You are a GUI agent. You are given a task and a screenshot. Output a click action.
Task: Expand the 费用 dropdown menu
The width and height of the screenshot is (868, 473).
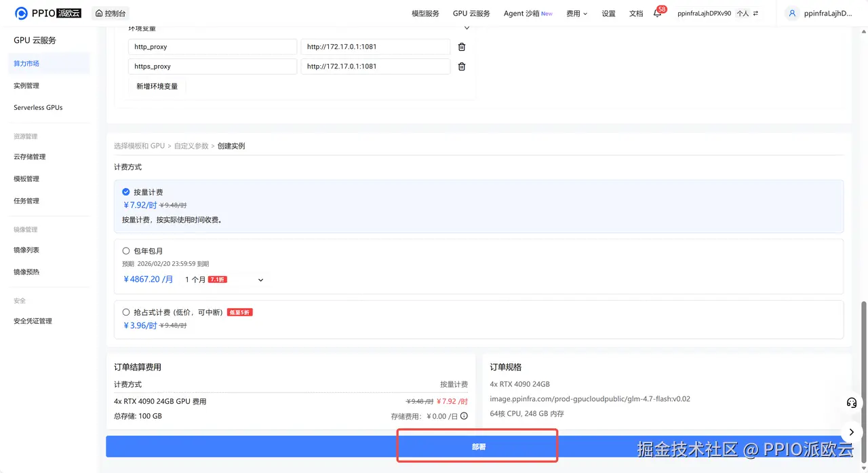(576, 14)
